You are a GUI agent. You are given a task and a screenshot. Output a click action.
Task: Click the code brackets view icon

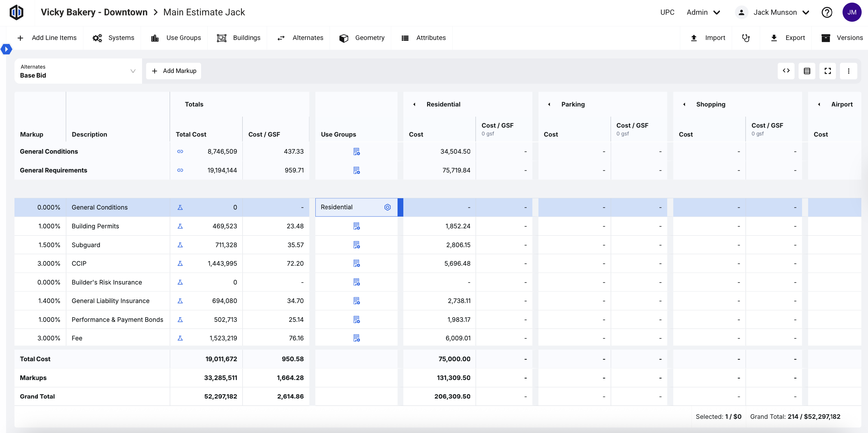pos(786,71)
